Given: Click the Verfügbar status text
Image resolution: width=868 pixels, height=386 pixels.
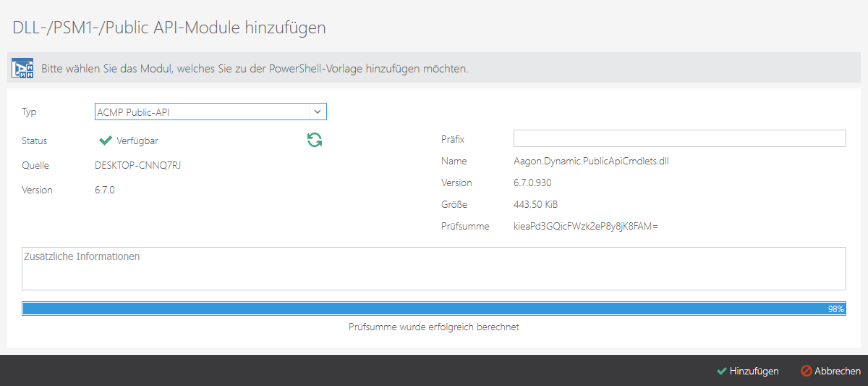Looking at the screenshot, I should coord(137,140).
